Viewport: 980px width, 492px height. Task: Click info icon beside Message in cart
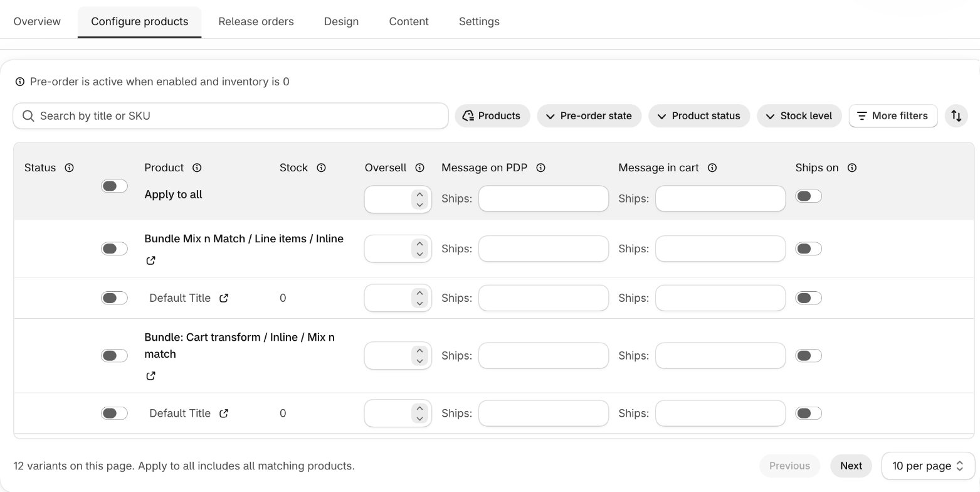tap(712, 168)
